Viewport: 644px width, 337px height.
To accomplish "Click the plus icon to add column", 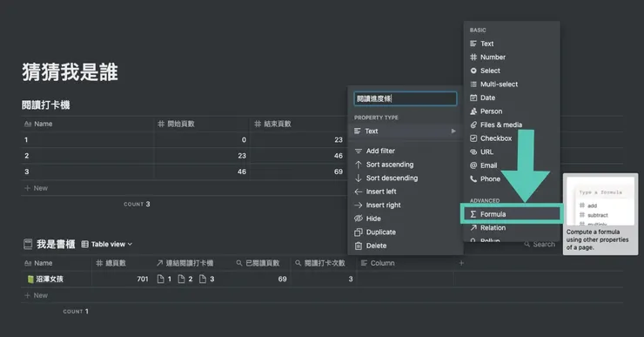I will pyautogui.click(x=461, y=263).
